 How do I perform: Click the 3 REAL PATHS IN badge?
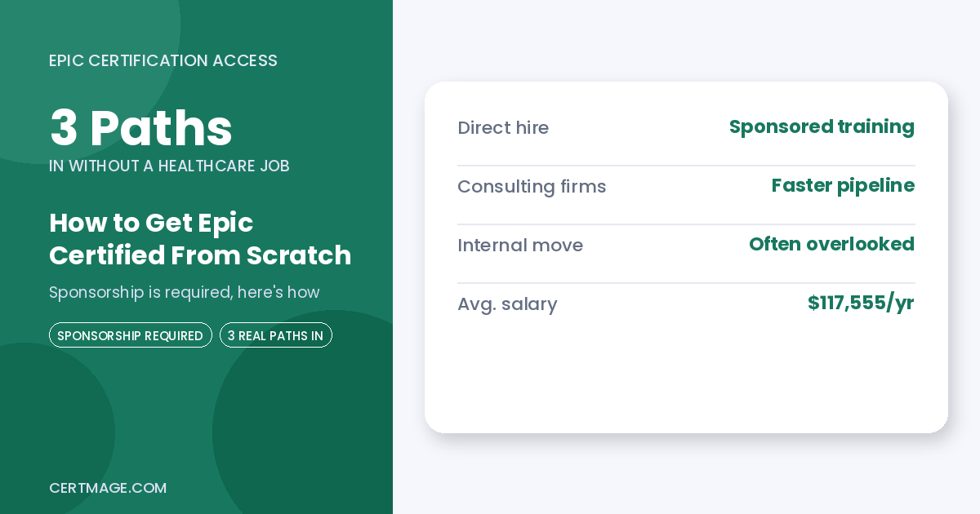tap(276, 335)
